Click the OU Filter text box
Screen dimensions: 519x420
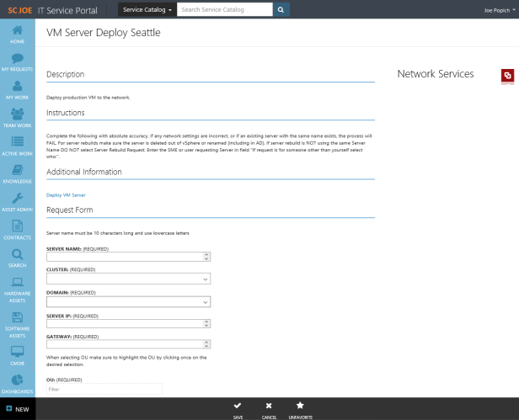[x=104, y=389]
